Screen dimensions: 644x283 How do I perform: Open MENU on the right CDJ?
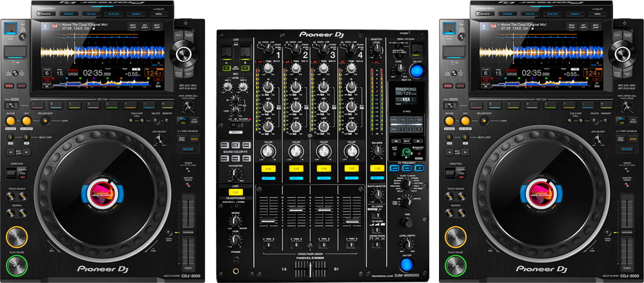[598, 14]
